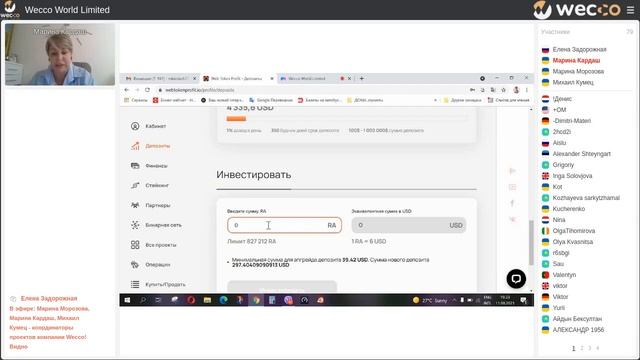
Task: Select the Web Token Profit deposits tab
Action: (237, 78)
